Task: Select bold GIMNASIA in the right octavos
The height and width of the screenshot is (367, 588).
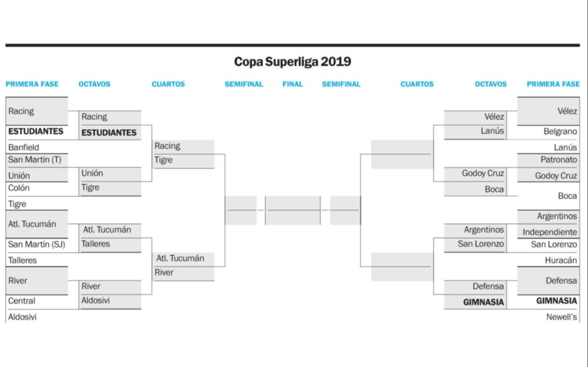Action: click(x=483, y=302)
